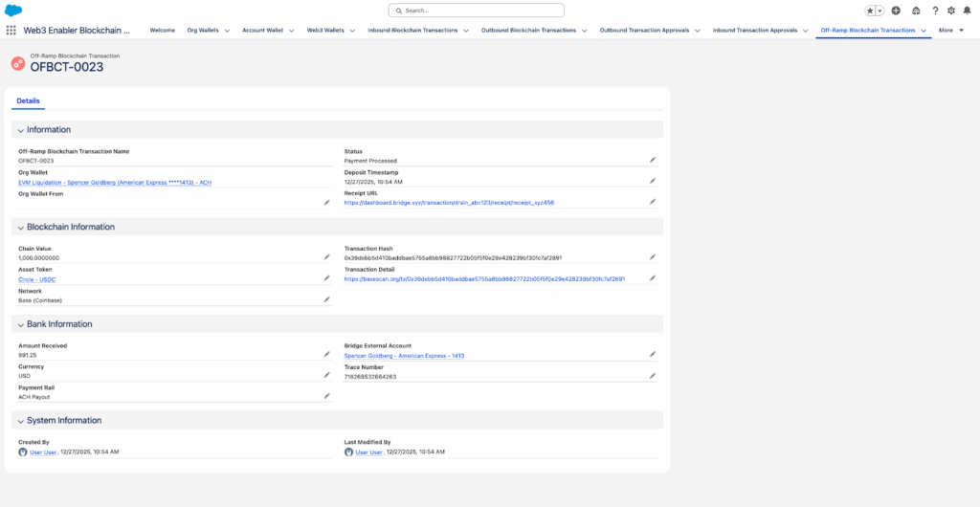Click the global Search box
This screenshot has height=507, width=980.
[476, 11]
